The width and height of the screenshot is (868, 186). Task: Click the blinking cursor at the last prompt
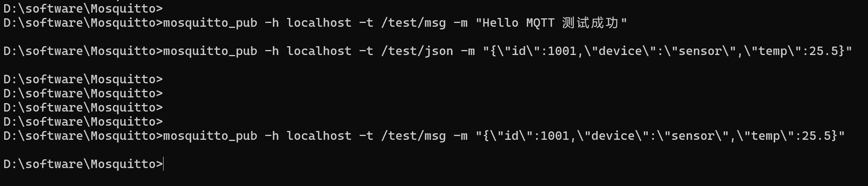(x=164, y=164)
